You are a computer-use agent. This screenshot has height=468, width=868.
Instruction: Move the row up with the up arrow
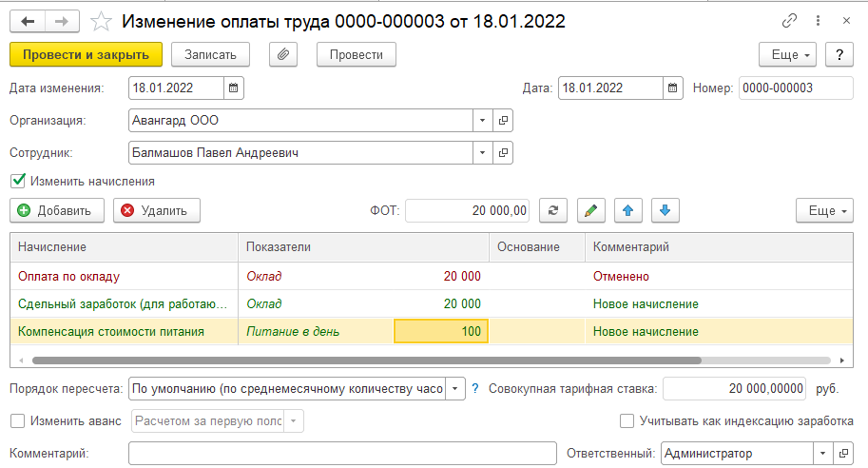[x=628, y=210]
